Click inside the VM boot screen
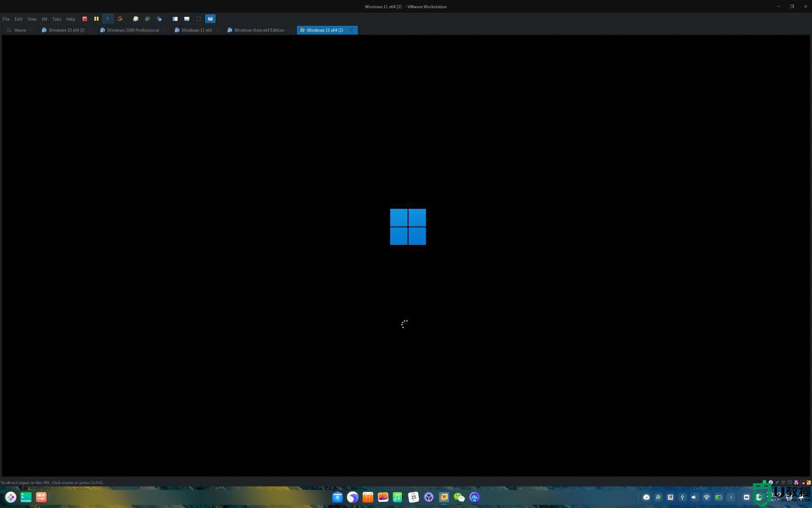Viewport: 812px width, 508px height. (406, 254)
